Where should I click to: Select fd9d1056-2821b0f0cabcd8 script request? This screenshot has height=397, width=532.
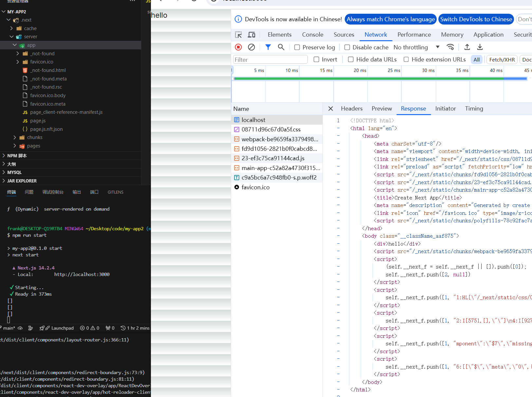pyautogui.click(x=277, y=148)
